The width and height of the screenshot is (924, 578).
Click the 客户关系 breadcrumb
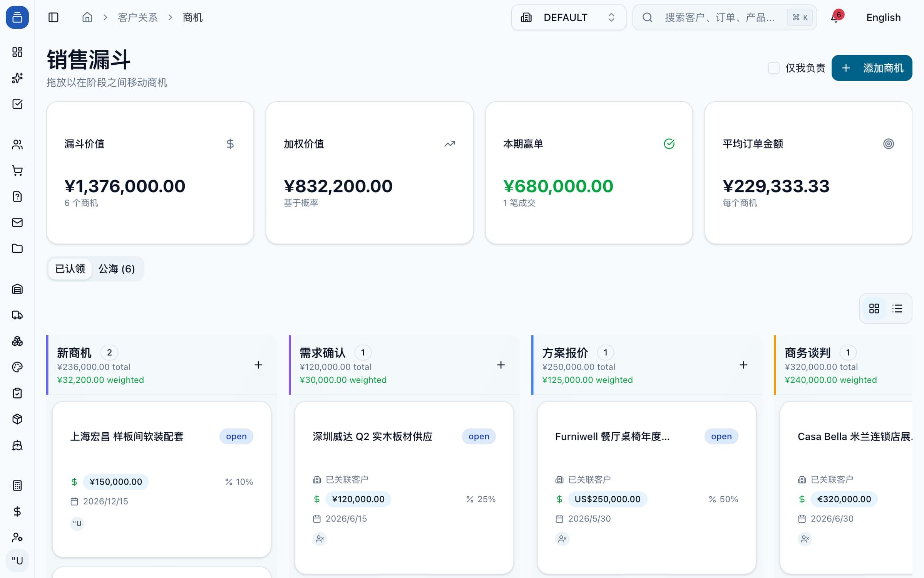[x=138, y=17]
